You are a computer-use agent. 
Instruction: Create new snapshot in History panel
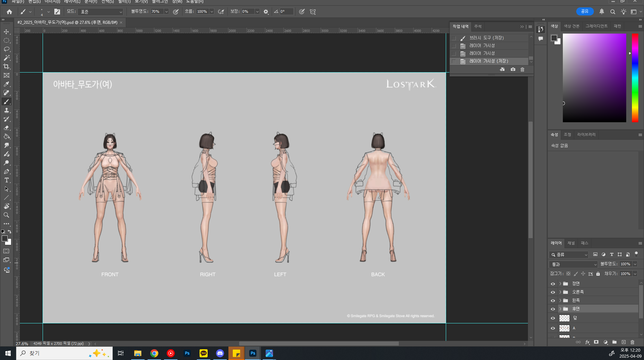click(513, 70)
